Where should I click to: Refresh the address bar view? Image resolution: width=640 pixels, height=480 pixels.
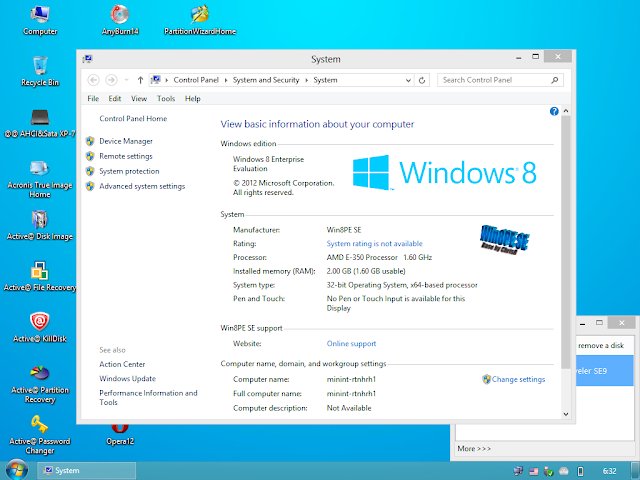422,80
